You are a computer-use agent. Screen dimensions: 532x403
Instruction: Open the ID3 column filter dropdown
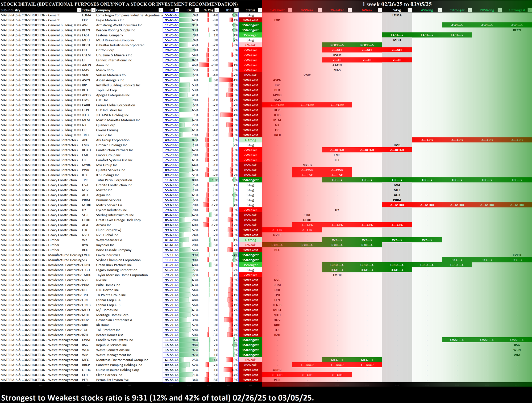click(x=236, y=10)
